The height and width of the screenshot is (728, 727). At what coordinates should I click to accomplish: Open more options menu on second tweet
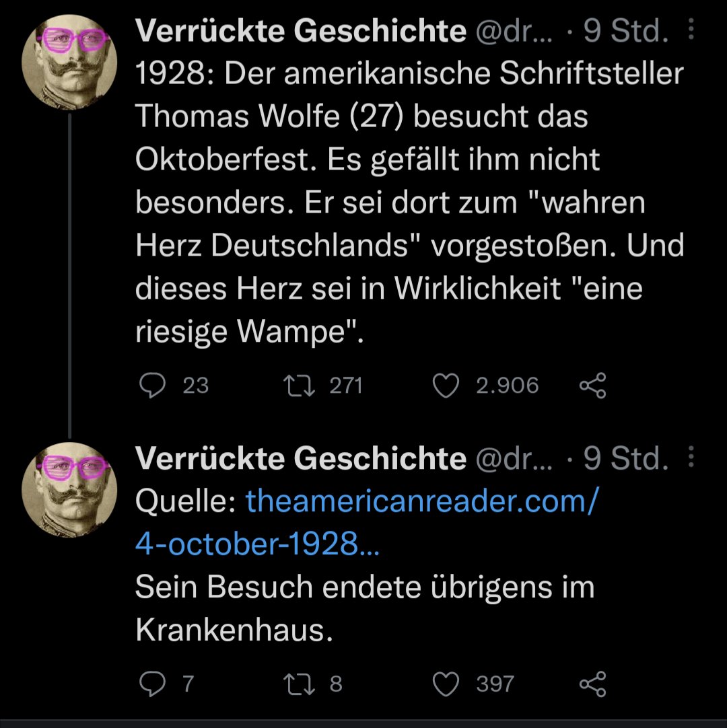tap(691, 458)
